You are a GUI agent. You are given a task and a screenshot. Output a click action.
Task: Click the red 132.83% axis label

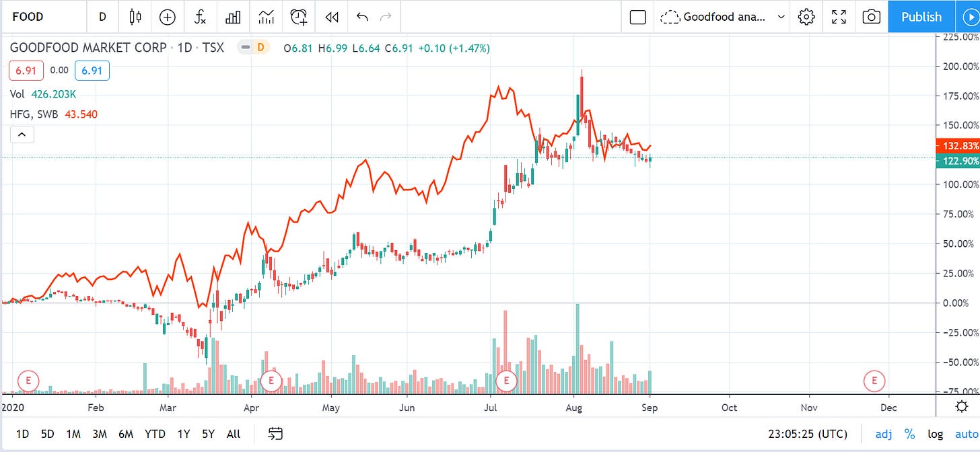click(960, 146)
